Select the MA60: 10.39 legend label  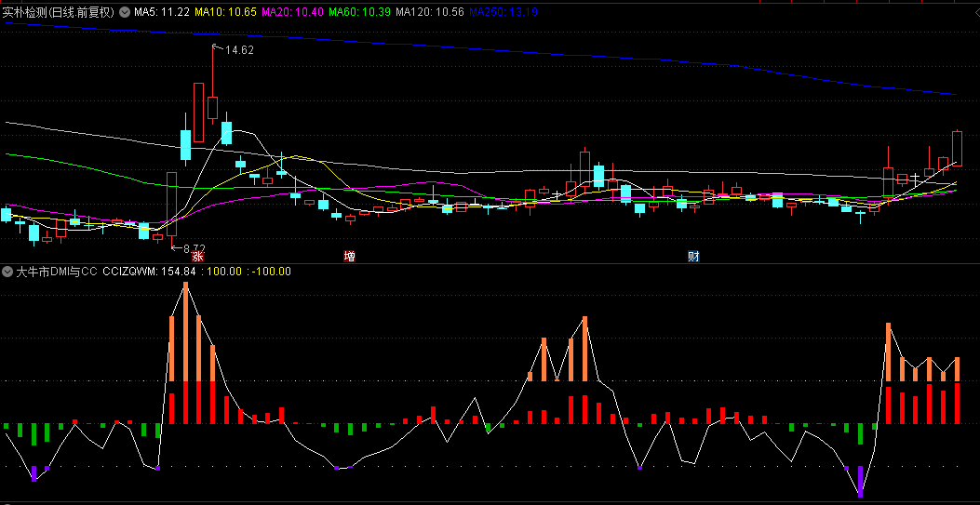(x=359, y=12)
